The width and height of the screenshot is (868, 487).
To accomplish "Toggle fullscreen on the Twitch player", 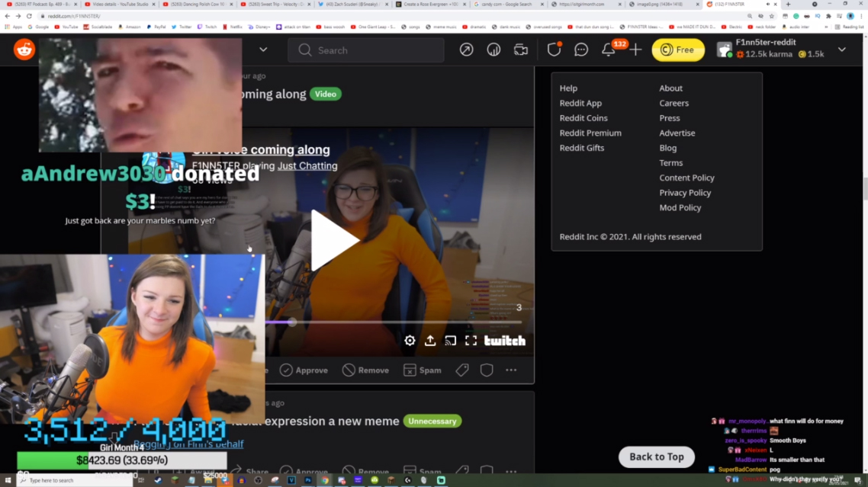I will (471, 341).
